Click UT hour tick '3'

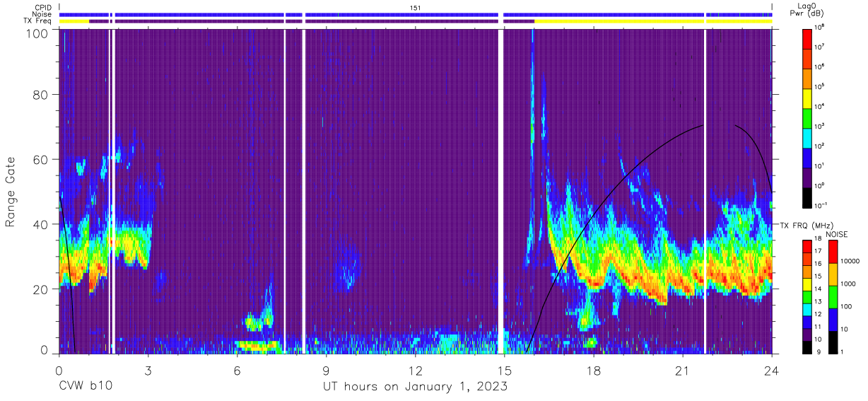(x=148, y=369)
